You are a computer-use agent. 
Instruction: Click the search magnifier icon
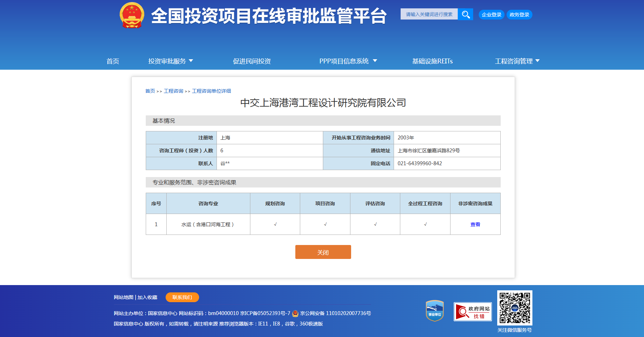(466, 14)
